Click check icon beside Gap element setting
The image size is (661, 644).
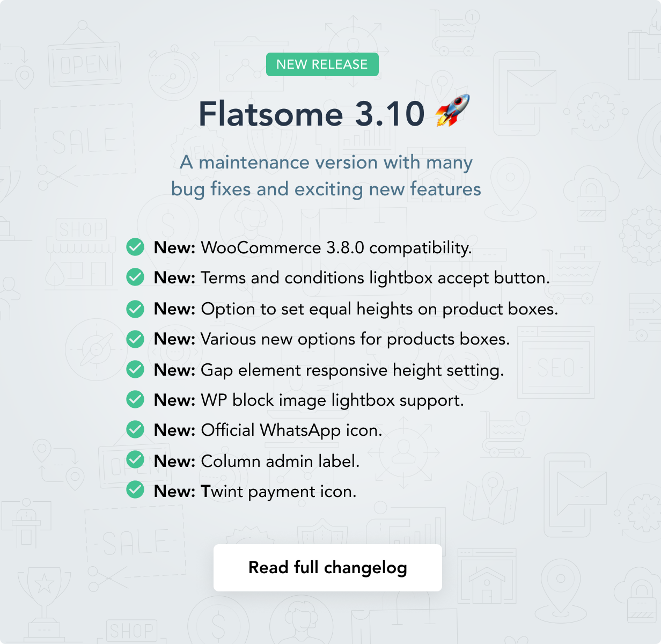click(135, 370)
